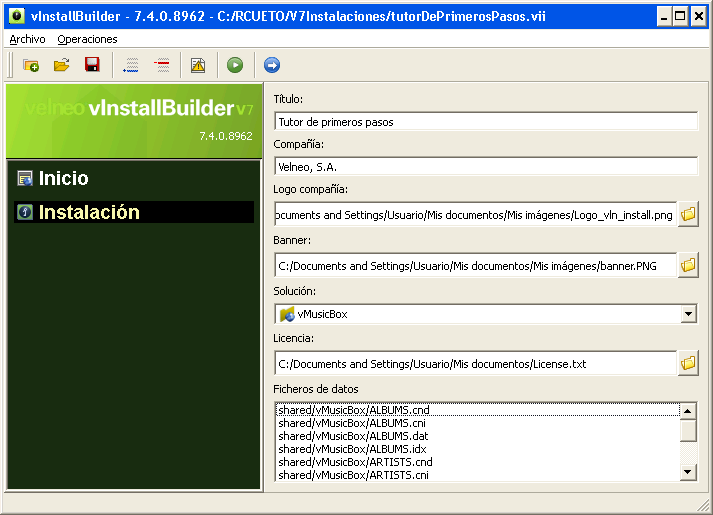Viewport: 713px width, 515px height.
Task: Click the remove line toolbar icon
Action: tap(162, 65)
